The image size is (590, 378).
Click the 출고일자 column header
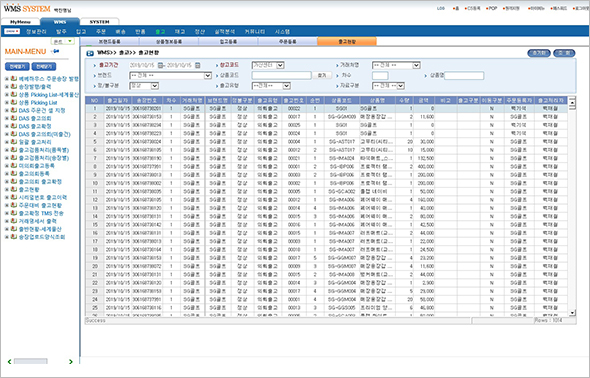[x=118, y=100]
